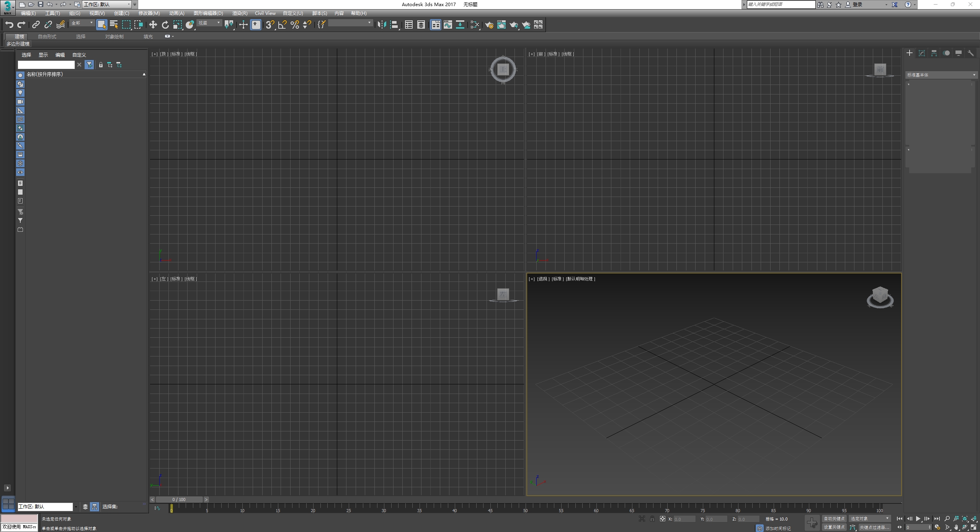The height and width of the screenshot is (532, 980).
Task: Open the 渲染(R) menu
Action: pyautogui.click(x=240, y=13)
